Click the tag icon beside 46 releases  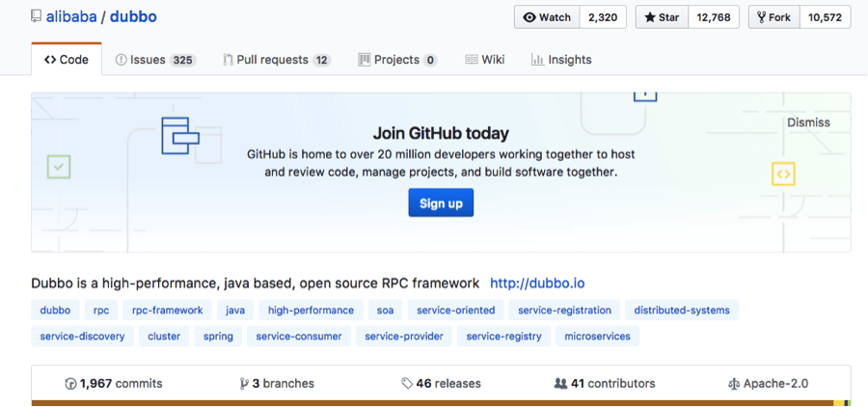coord(407,383)
